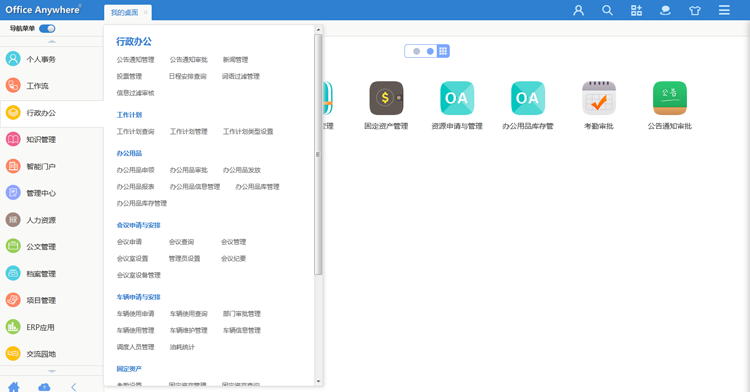750x392 pixels.
Task: Click the Office Anywhere logo
Action: coord(44,10)
